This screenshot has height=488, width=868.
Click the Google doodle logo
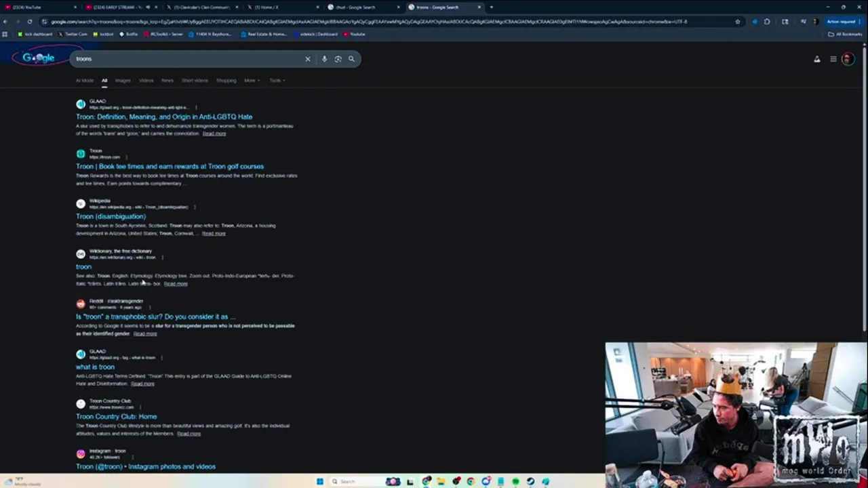tap(39, 58)
